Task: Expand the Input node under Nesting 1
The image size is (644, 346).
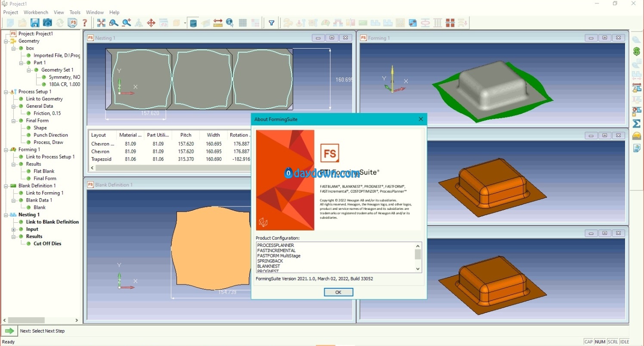Action: click(x=14, y=229)
